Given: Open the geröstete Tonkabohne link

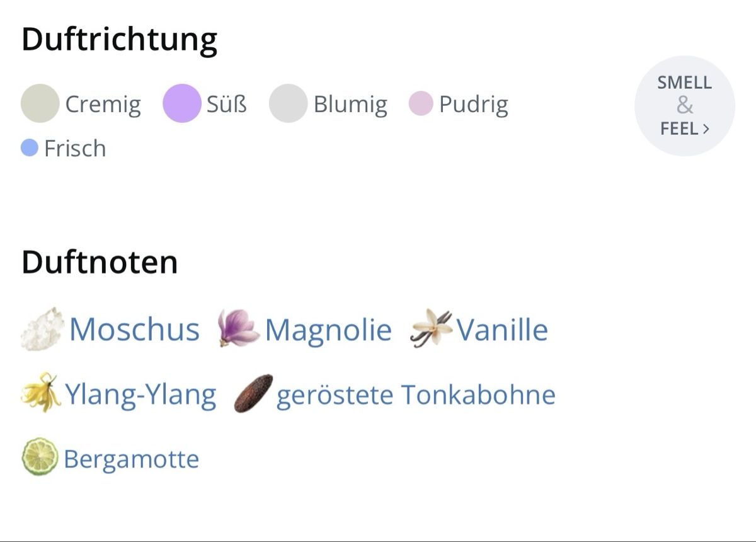Looking at the screenshot, I should [416, 395].
